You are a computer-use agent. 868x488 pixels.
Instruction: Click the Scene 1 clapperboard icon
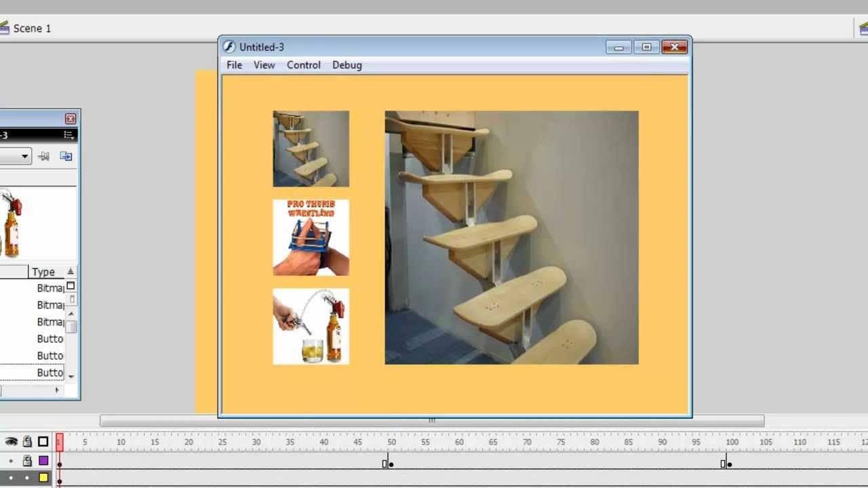coord(4,28)
